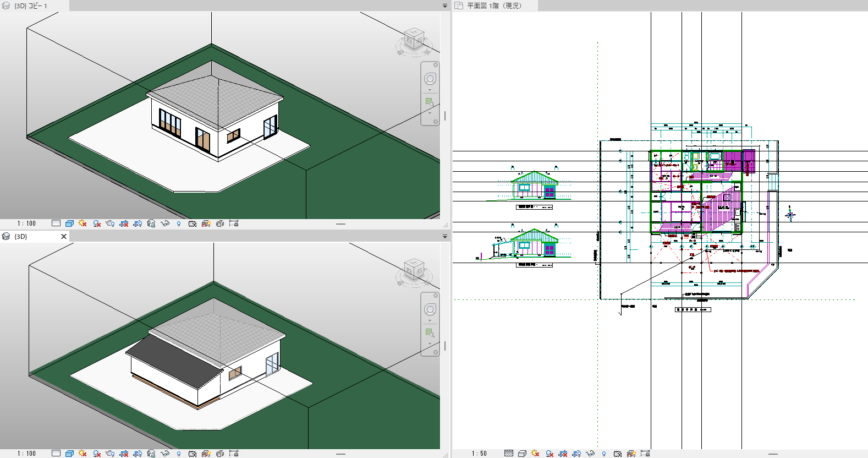
Task: Reveal hidden elements in lower {3D} view
Action: [178, 454]
